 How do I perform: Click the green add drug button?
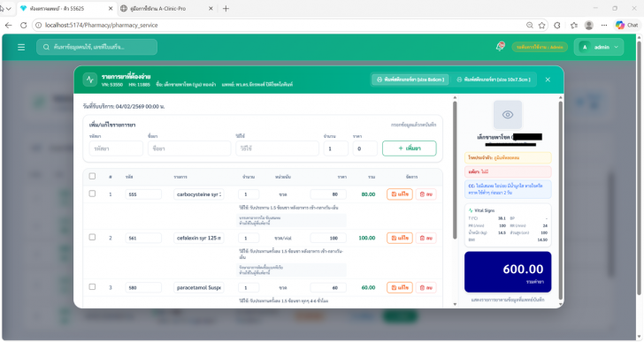coord(409,148)
